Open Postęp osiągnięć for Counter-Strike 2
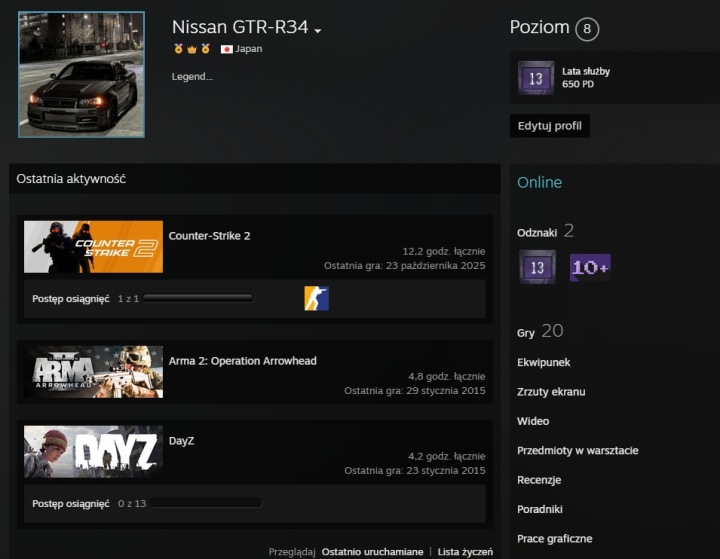Image resolution: width=720 pixels, height=559 pixels. click(x=71, y=299)
